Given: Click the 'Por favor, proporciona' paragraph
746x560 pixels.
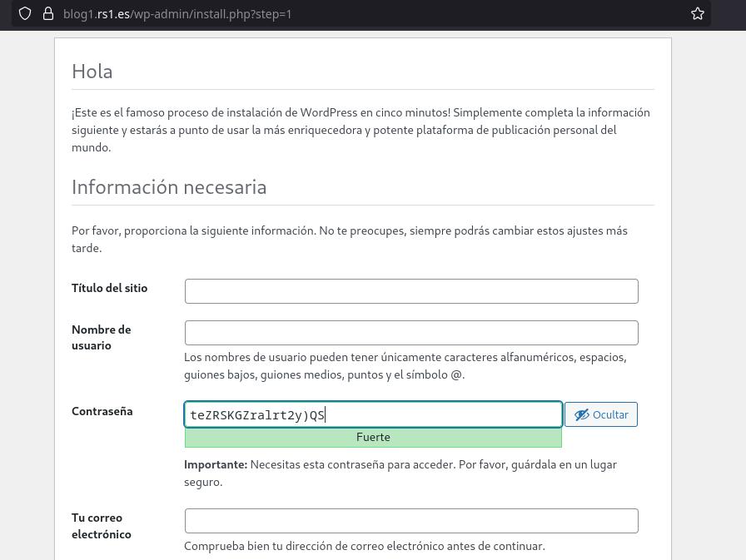Looking at the screenshot, I should (350, 239).
